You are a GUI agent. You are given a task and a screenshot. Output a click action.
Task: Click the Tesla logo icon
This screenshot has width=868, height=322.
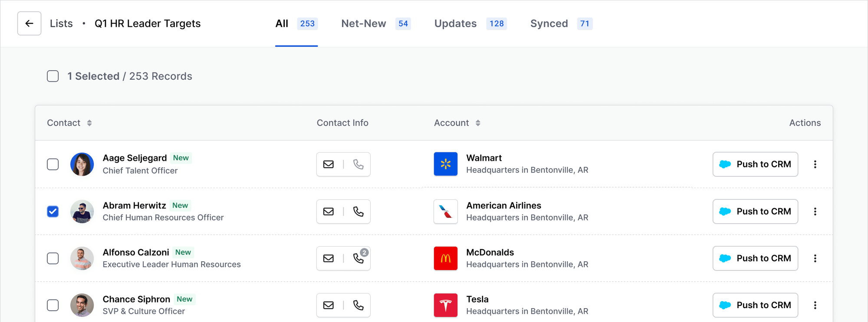pos(445,305)
